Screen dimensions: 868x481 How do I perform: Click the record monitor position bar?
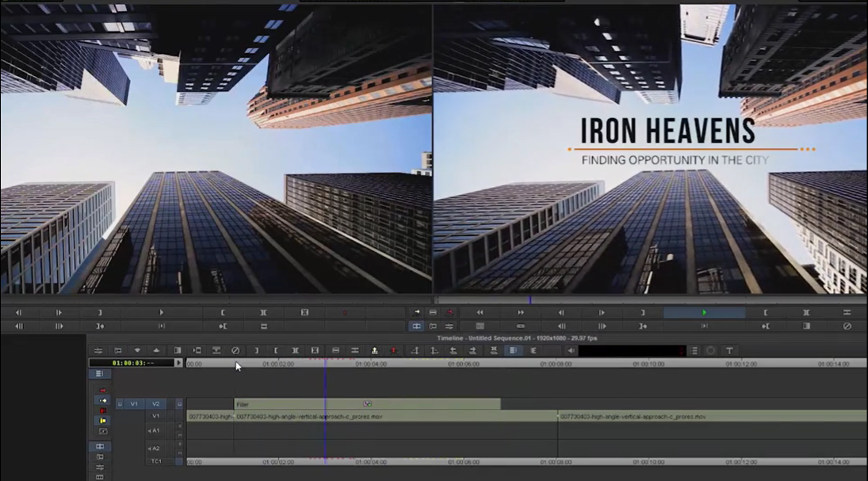pyautogui.click(x=650, y=300)
